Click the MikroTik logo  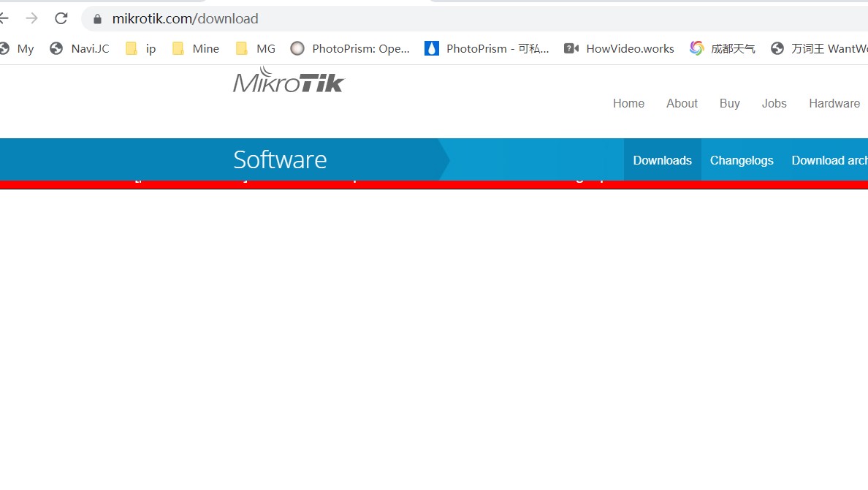click(289, 80)
